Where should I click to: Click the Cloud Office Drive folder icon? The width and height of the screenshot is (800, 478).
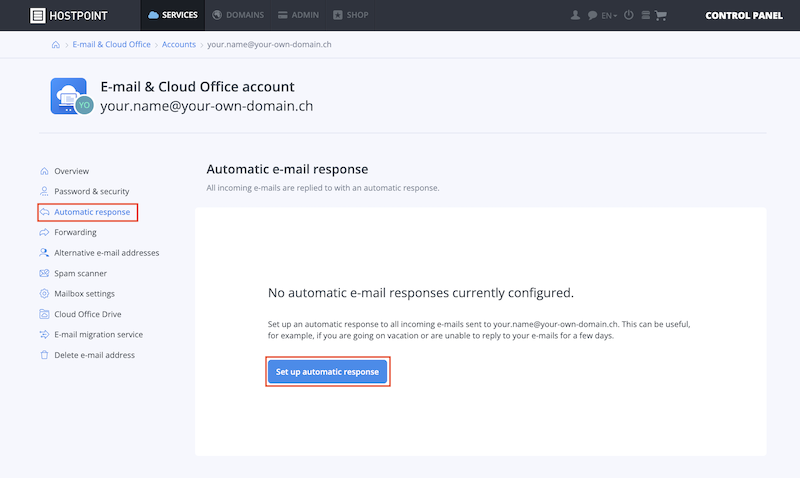[x=44, y=314]
